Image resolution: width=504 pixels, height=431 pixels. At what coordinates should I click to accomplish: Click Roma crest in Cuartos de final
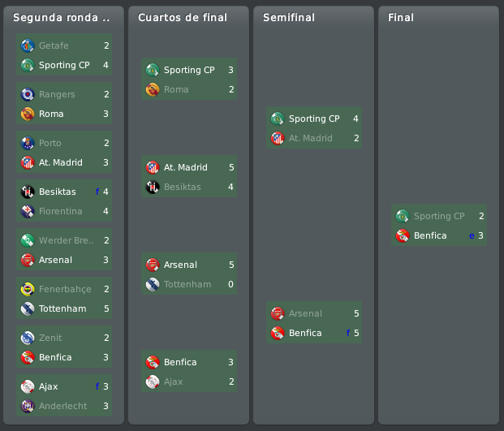153,89
